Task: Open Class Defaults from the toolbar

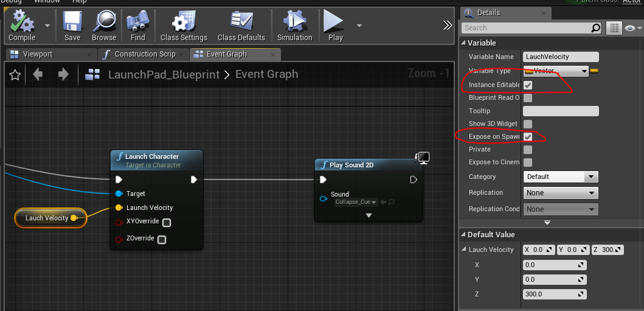Action: coord(241,24)
